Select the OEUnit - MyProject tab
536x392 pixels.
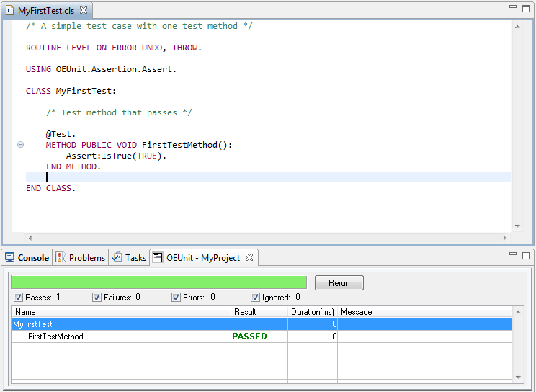203,257
